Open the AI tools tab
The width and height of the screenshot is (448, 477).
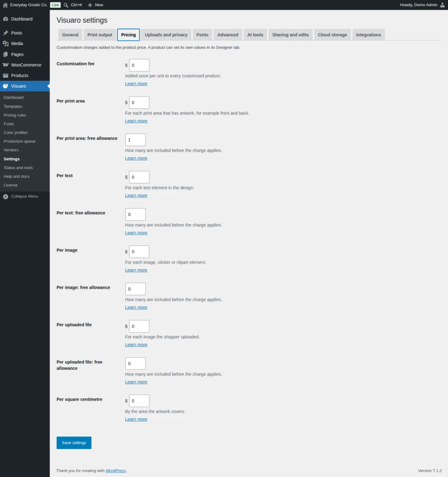255,34
